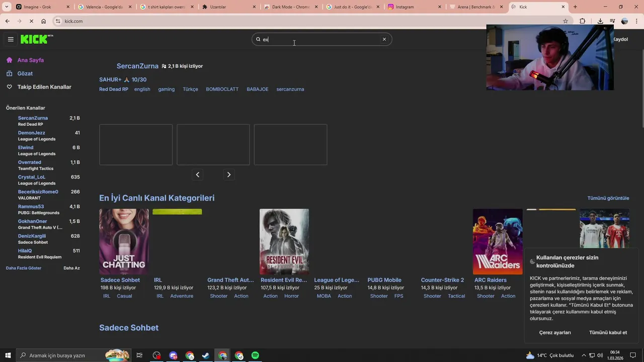Go to Chrome home page icon
The width and height of the screenshot is (644, 362).
(44, 21)
